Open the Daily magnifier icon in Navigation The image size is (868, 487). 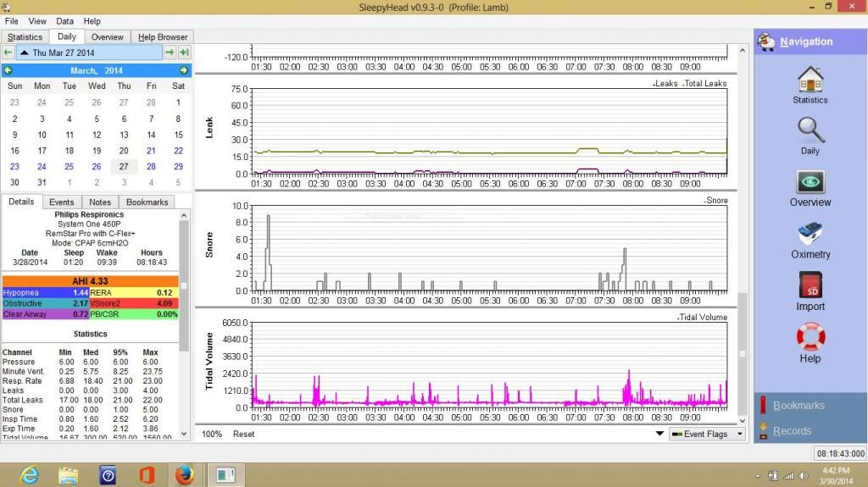click(x=810, y=130)
